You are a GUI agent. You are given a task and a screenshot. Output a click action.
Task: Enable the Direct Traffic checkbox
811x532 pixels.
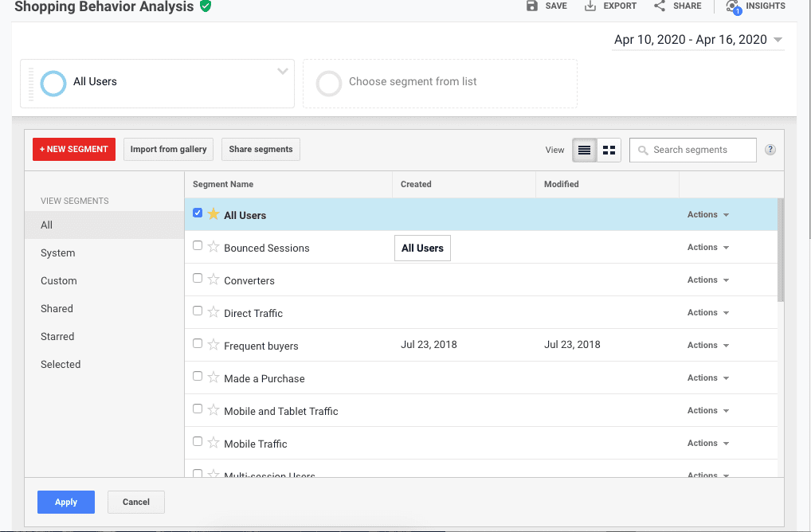click(x=198, y=311)
